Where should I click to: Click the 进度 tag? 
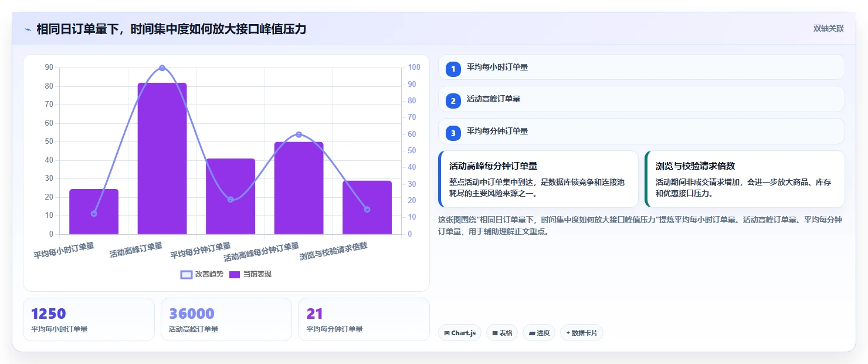click(539, 333)
